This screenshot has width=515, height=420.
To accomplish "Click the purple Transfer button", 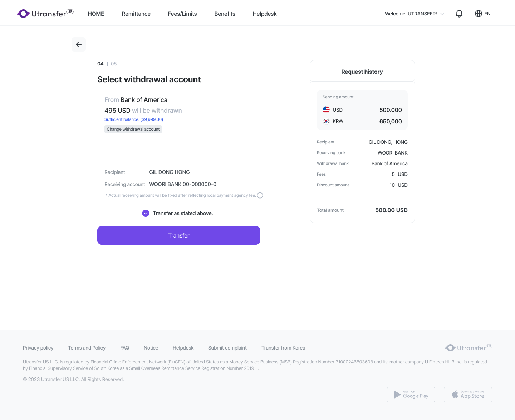I will (x=179, y=235).
